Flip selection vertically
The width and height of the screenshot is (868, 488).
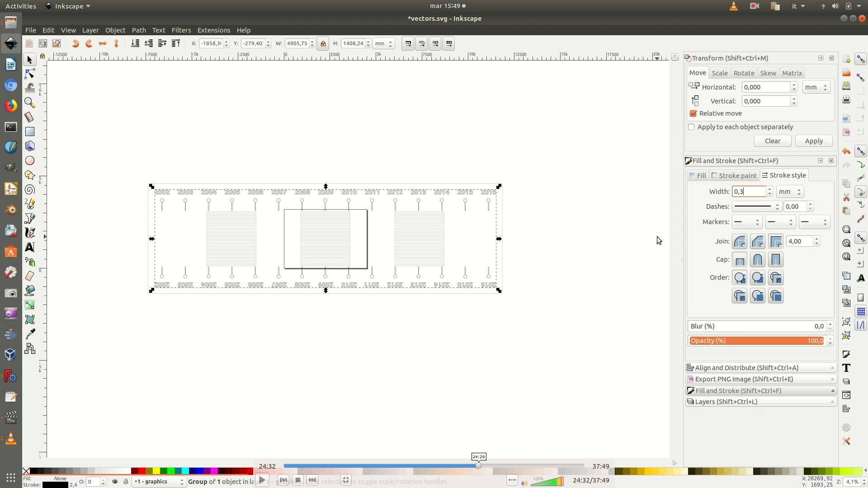[116, 43]
